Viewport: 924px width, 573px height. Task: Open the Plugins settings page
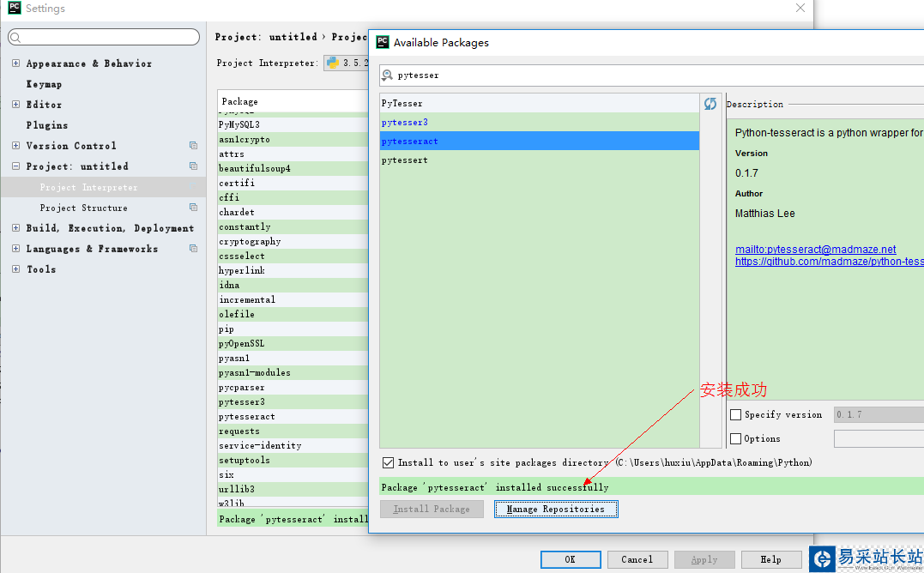(47, 125)
